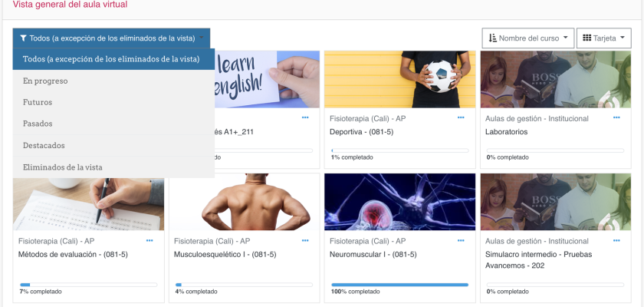The width and height of the screenshot is (644, 307).
Task: Click the soccer ball course thumbnail
Action: (400, 79)
